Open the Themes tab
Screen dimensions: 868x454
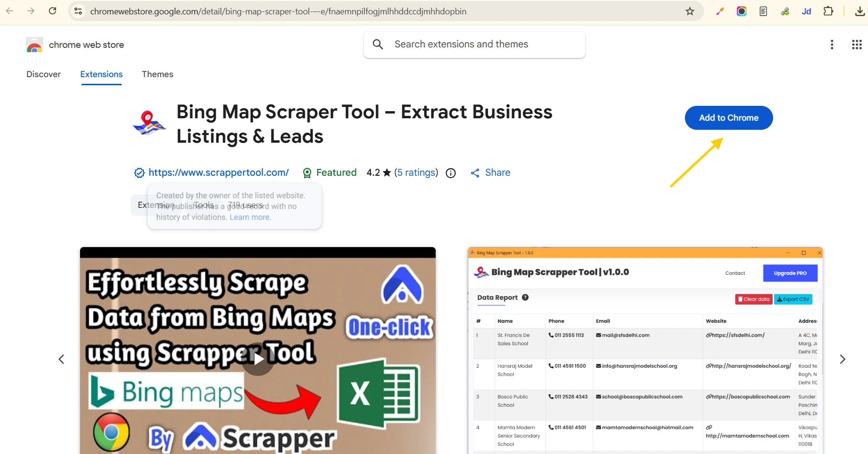click(x=158, y=74)
